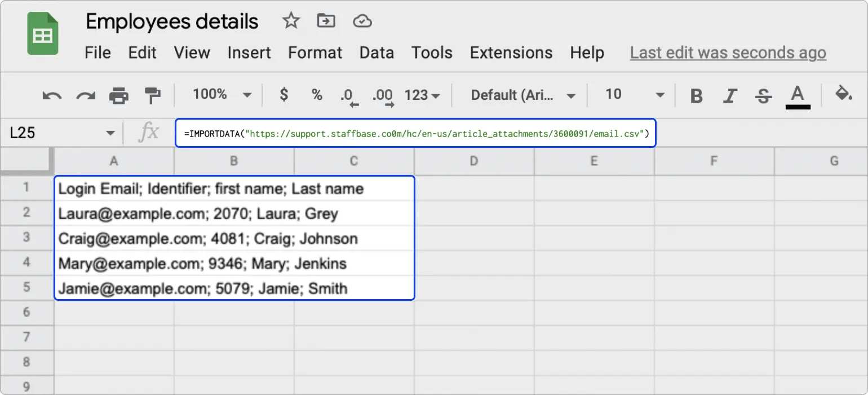Viewport: 868px width, 395px height.
Task: Open the font size 10 dropdown
Action: 635,95
